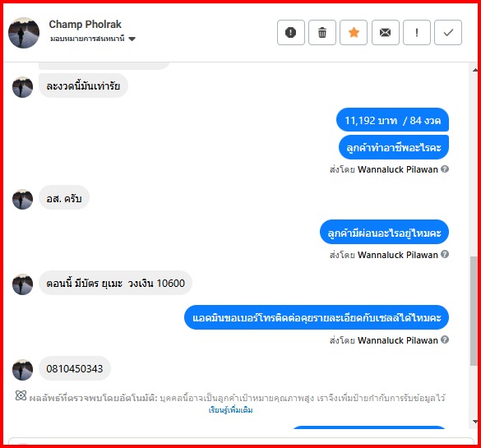Screen dimensions: 481x448
Task: Click help icon beside first Wannaluck Pilawan label
Action: click(x=445, y=169)
